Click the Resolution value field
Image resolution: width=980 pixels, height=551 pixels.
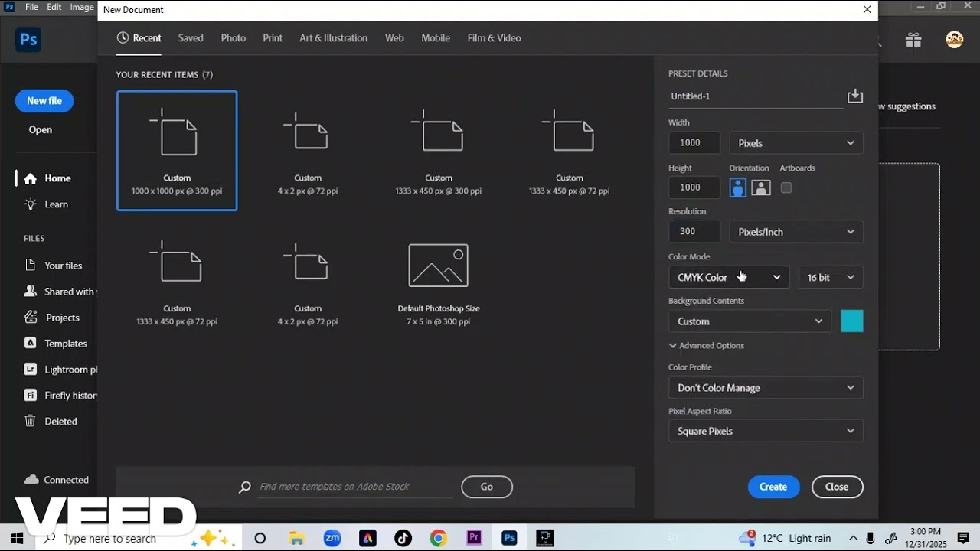(694, 232)
